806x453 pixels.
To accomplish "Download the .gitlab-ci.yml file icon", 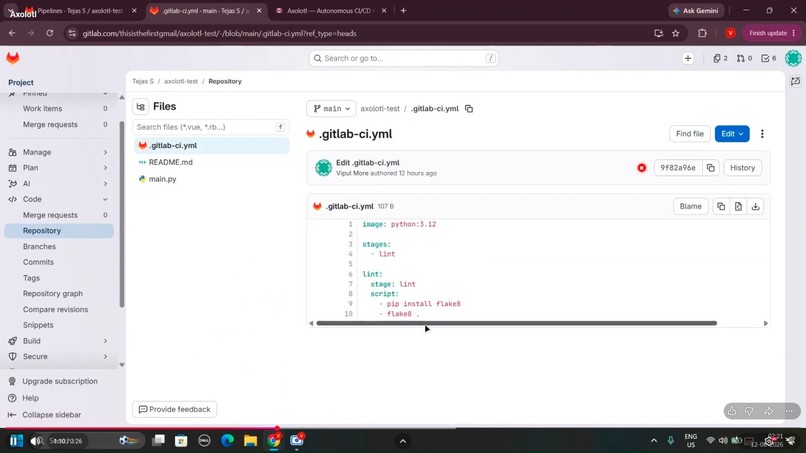I will point(755,206).
